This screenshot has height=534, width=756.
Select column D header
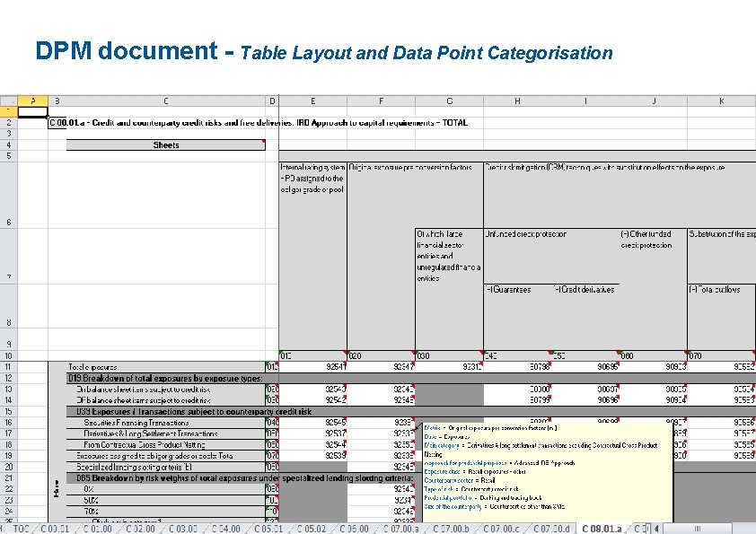click(x=272, y=101)
